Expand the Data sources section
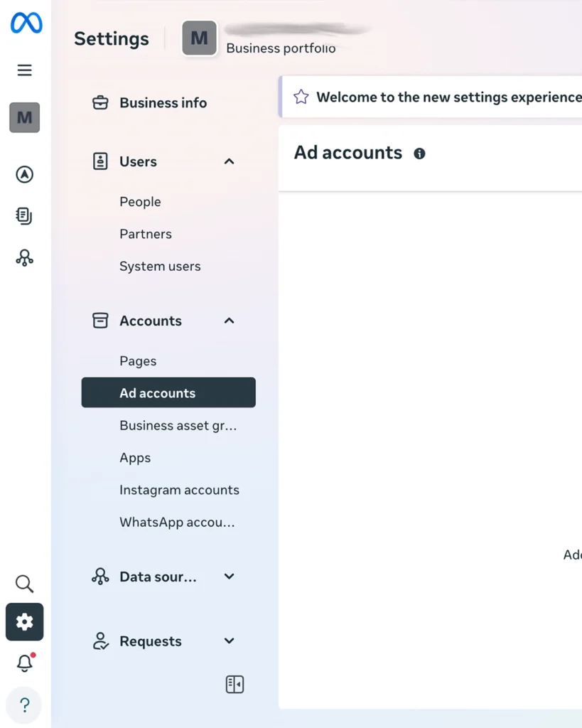Image resolution: width=582 pixels, height=728 pixels. tap(229, 577)
